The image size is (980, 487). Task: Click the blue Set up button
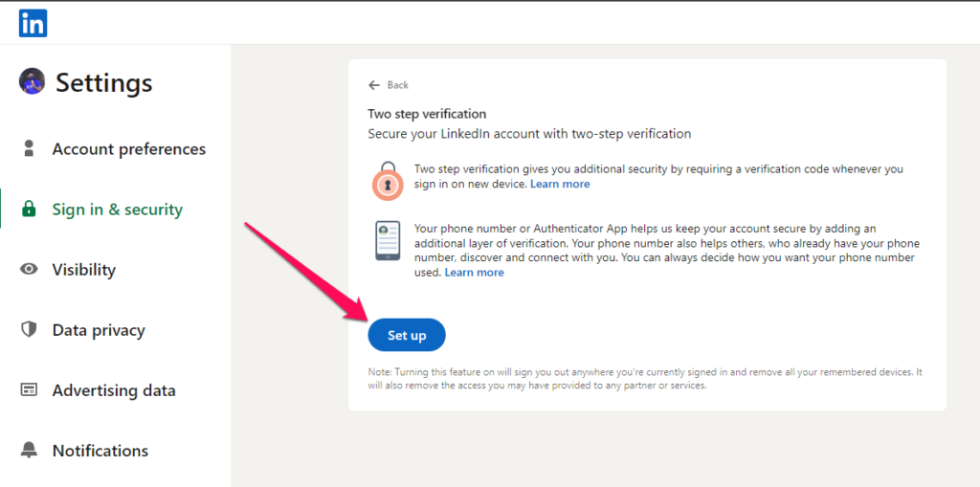407,335
